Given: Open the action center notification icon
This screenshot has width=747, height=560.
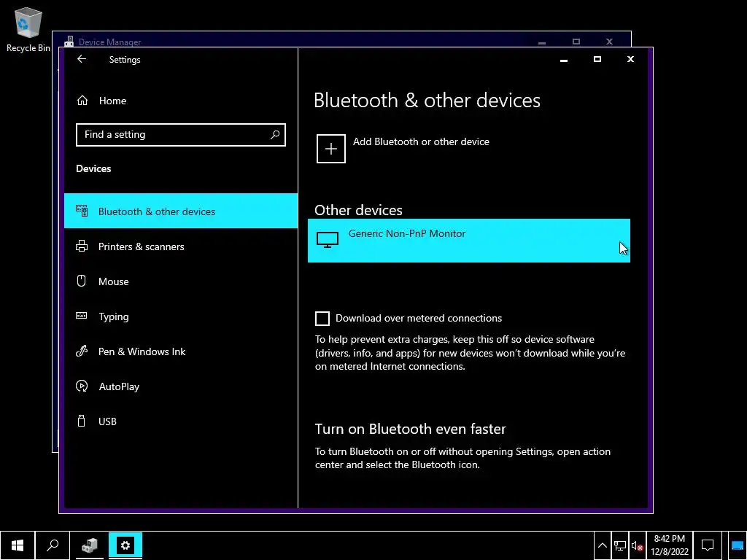Looking at the screenshot, I should (708, 545).
